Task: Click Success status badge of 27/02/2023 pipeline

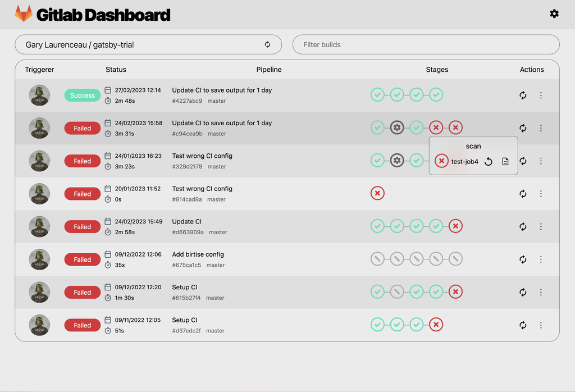Action: click(82, 95)
